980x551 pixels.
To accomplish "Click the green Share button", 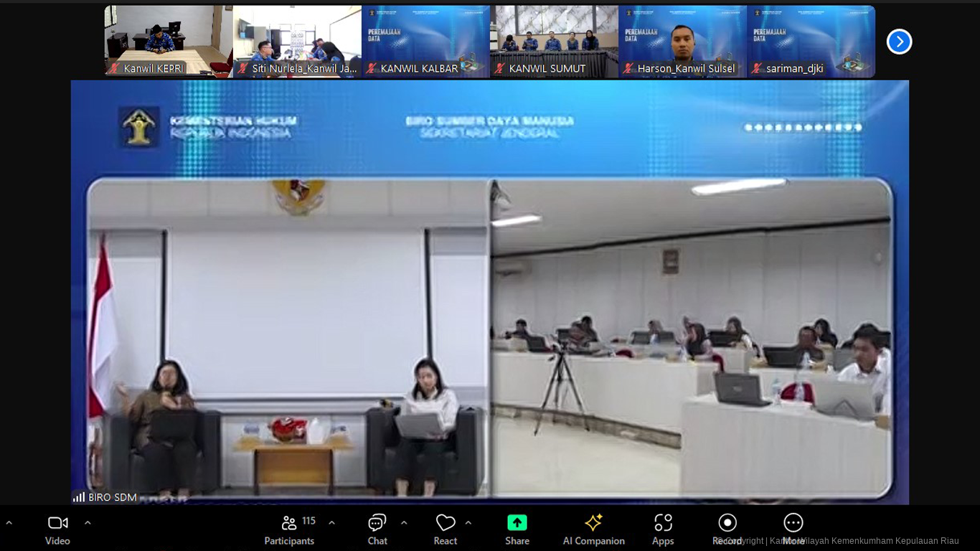I will click(x=517, y=523).
